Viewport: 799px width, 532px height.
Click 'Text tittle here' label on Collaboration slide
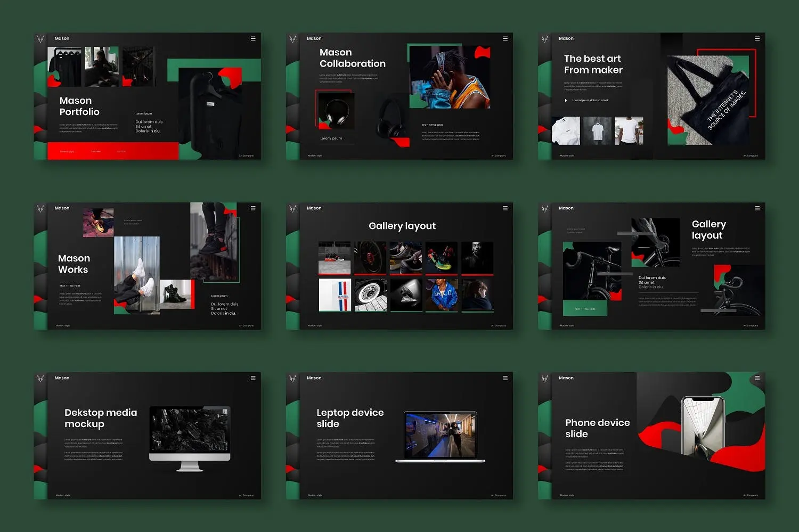pos(433,125)
